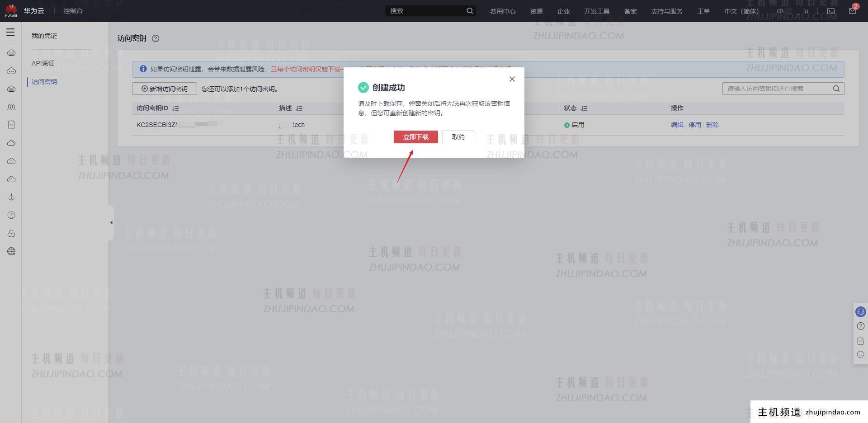Select 访问密钥 in left navigation
The image size is (868, 423).
[x=44, y=82]
